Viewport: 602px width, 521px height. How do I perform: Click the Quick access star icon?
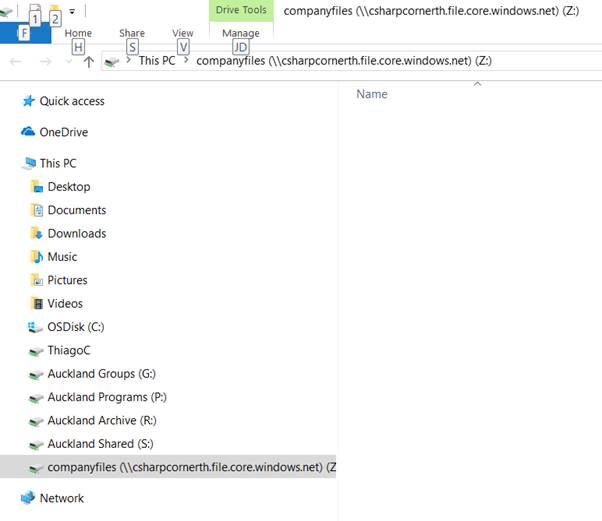[x=28, y=101]
